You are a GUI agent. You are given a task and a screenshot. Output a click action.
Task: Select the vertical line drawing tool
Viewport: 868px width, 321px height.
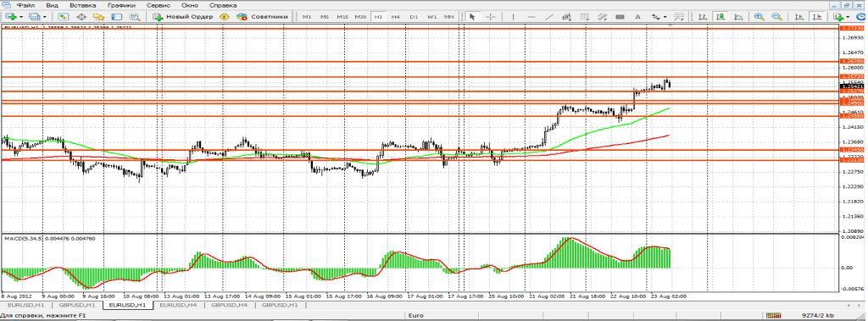513,17
